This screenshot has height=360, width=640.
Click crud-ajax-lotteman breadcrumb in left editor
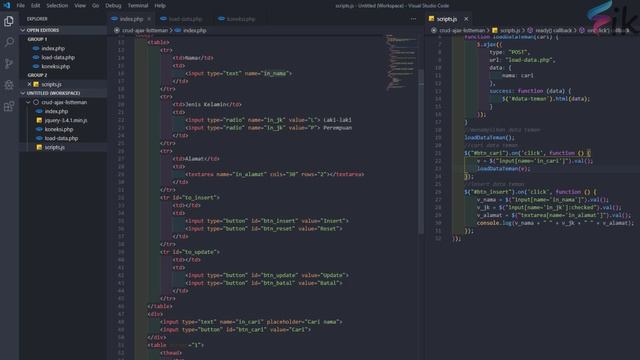point(145,30)
